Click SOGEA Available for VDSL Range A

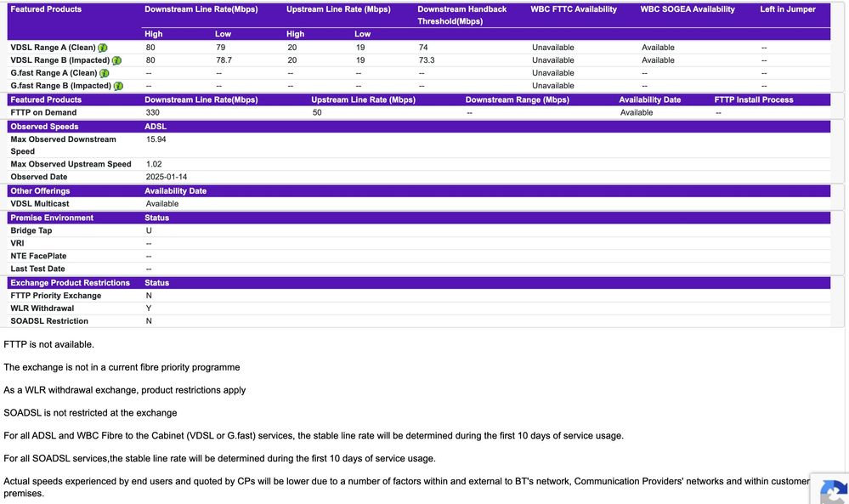pos(658,48)
